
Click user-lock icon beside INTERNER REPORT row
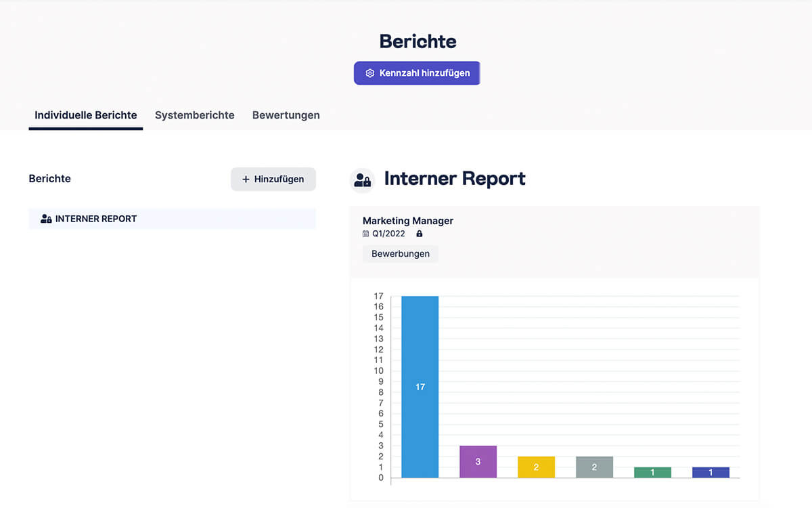pos(46,219)
